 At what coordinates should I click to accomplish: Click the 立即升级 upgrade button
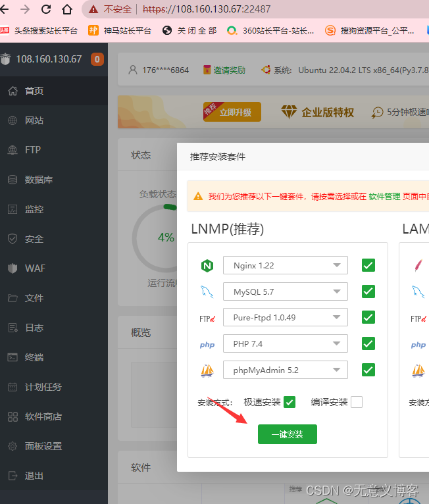(232, 112)
